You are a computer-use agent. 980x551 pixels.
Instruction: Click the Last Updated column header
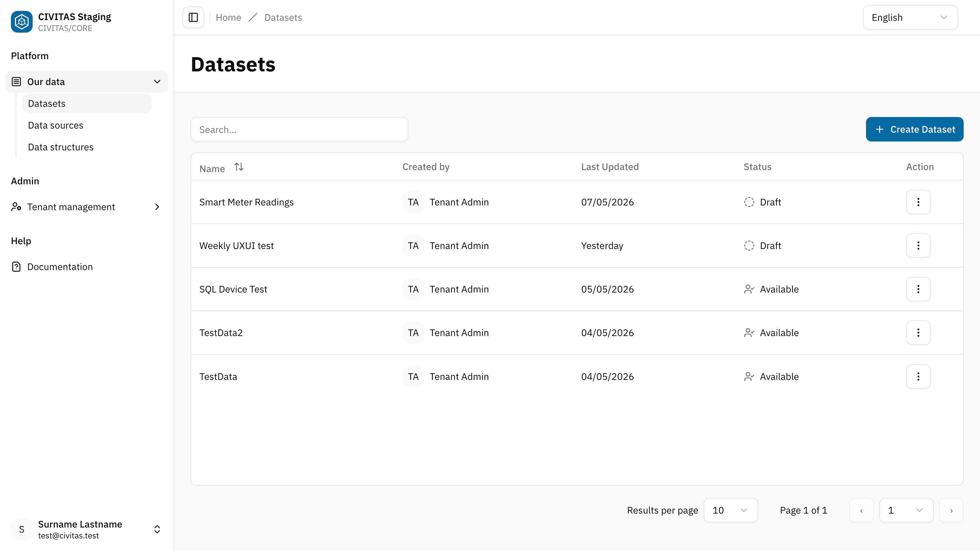(609, 167)
